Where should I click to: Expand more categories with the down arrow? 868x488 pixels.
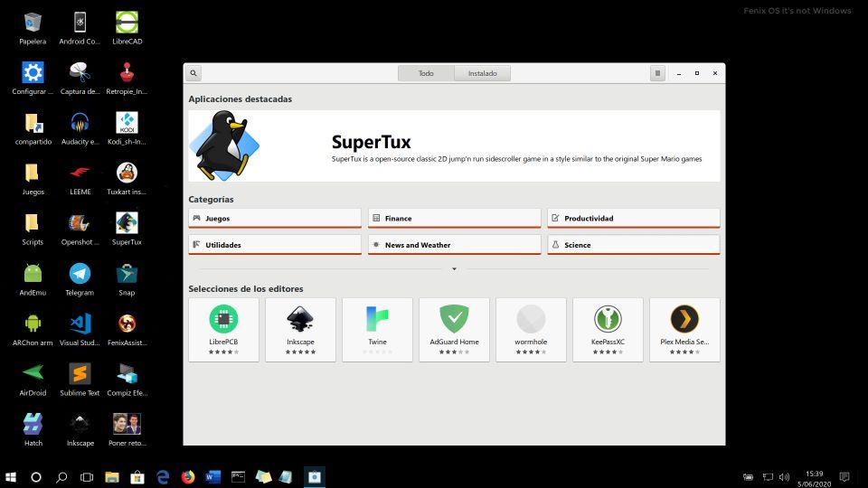tap(454, 269)
